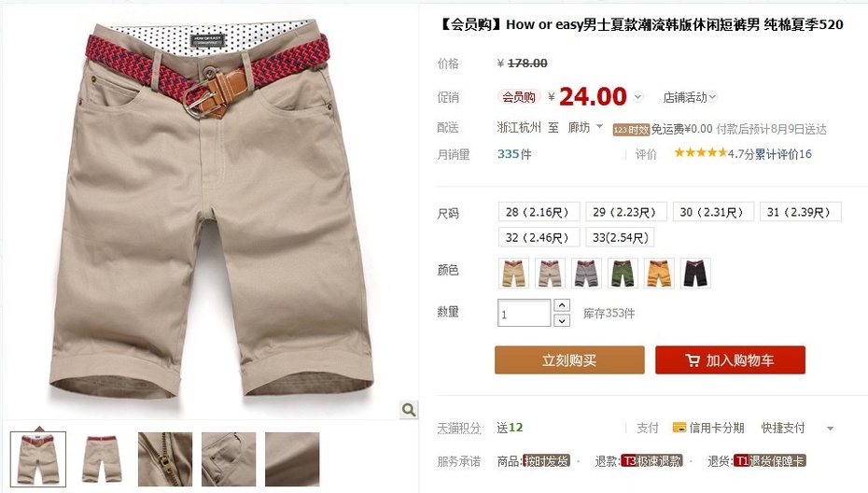Click the 123时效 delivery badge
868x493 pixels.
click(x=631, y=130)
